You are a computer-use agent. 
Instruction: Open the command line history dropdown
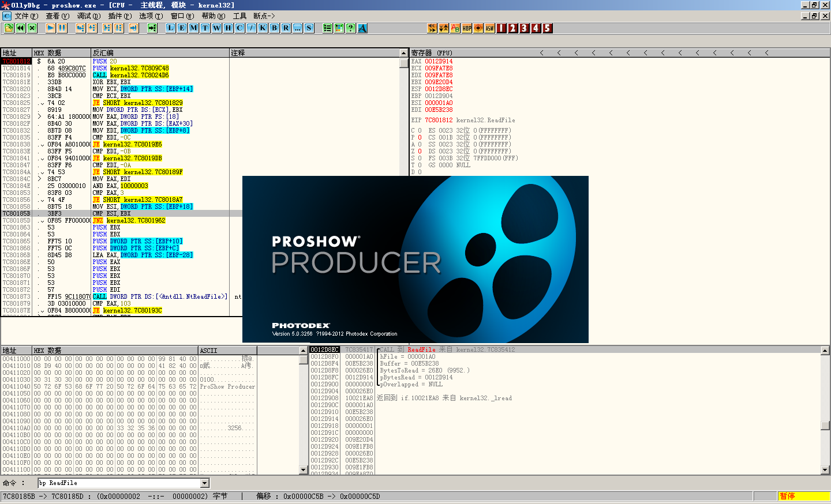tap(204, 483)
